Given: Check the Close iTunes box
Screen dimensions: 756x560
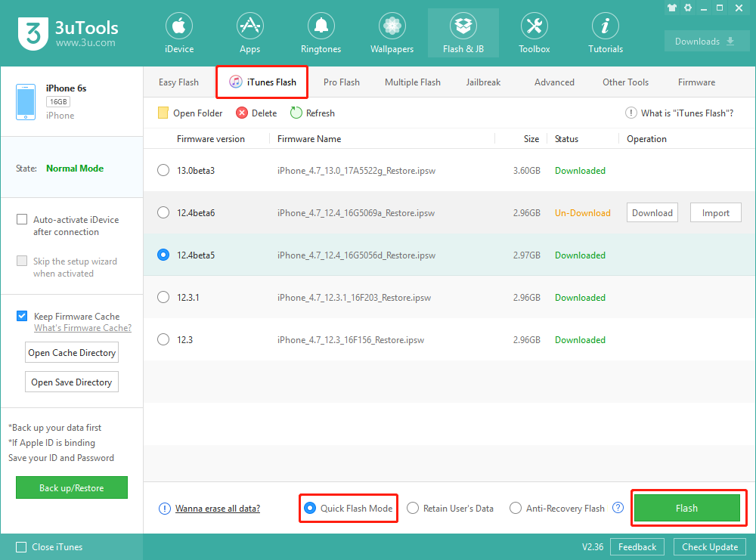Looking at the screenshot, I should (21, 547).
